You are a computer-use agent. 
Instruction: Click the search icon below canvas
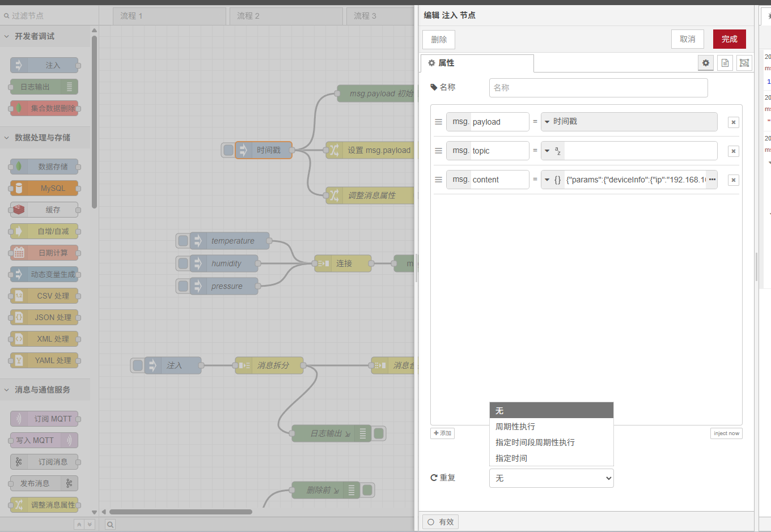pyautogui.click(x=110, y=525)
